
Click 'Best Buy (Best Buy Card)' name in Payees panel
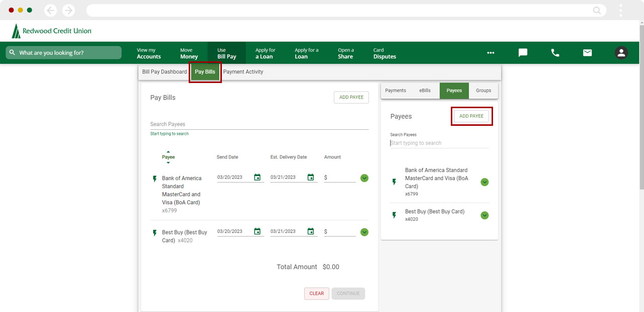pyautogui.click(x=435, y=211)
